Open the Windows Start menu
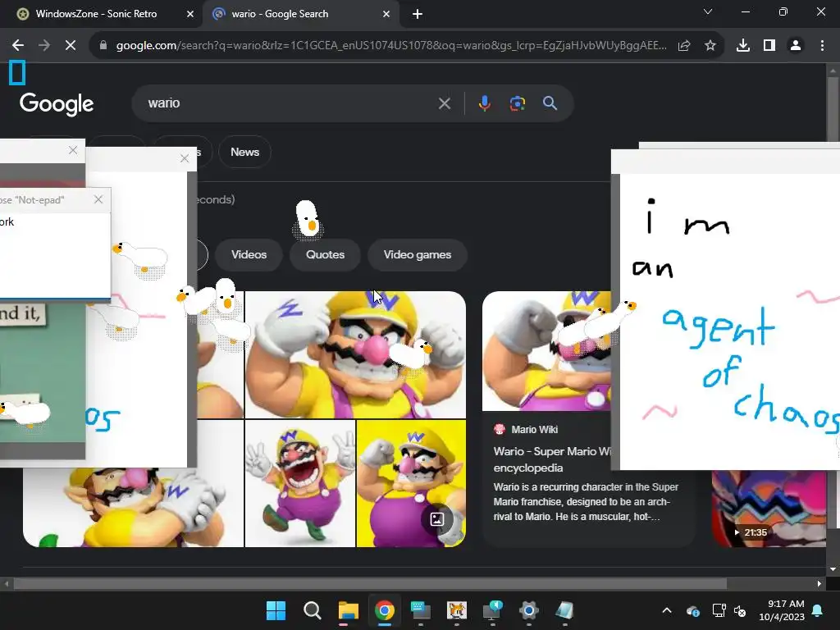The height and width of the screenshot is (630, 840). pyautogui.click(x=276, y=610)
